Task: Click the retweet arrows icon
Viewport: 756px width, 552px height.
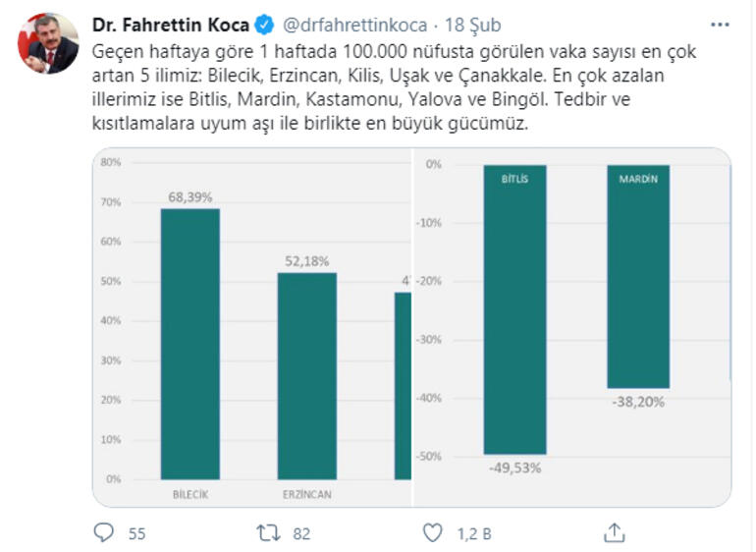Action: pyautogui.click(x=268, y=532)
